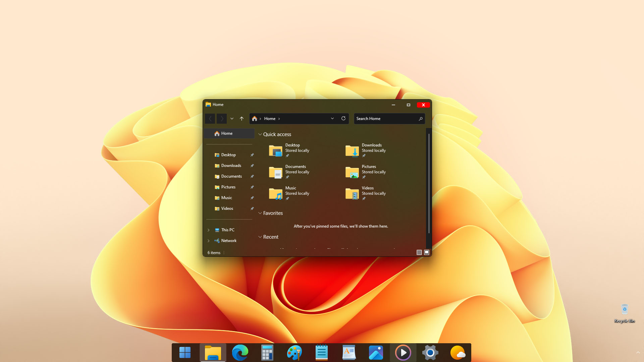Refresh the Home folder view

(343, 118)
